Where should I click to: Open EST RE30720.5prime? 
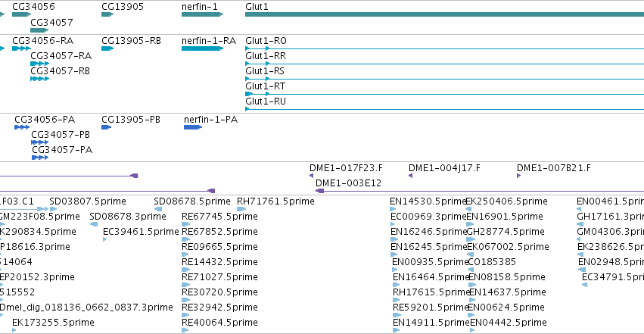click(219, 292)
